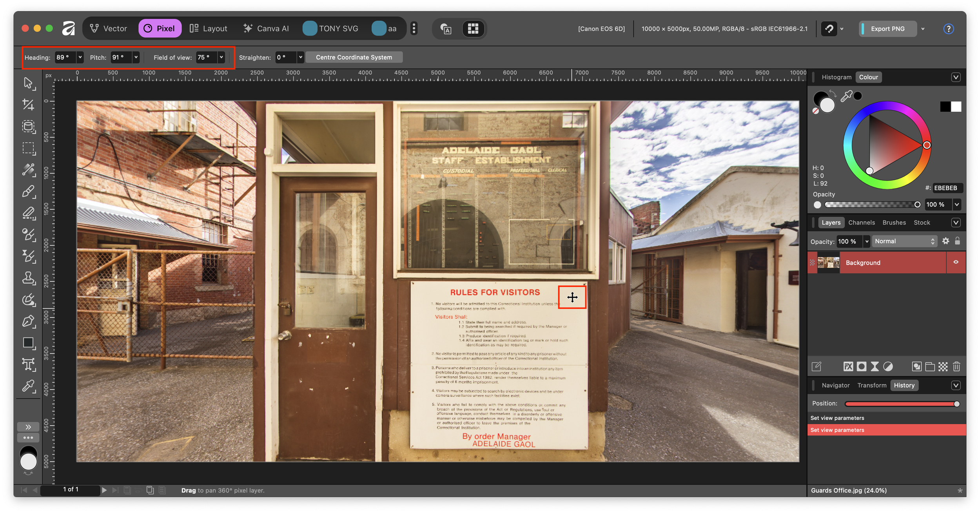Click the delete layer trash icon
The width and height of the screenshot is (980, 513).
coord(956,366)
